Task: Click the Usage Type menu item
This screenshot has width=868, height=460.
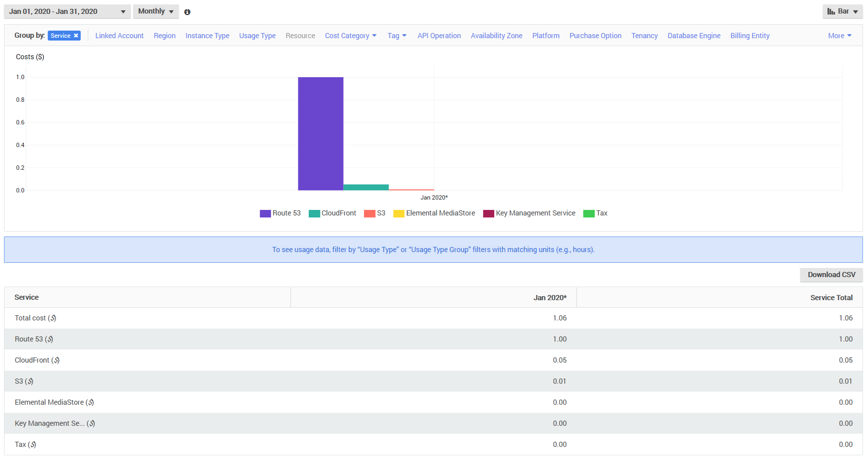Action: 257,36
